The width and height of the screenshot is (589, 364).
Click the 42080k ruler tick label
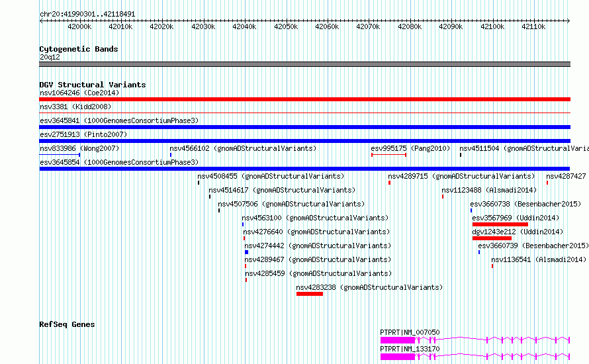click(x=410, y=26)
